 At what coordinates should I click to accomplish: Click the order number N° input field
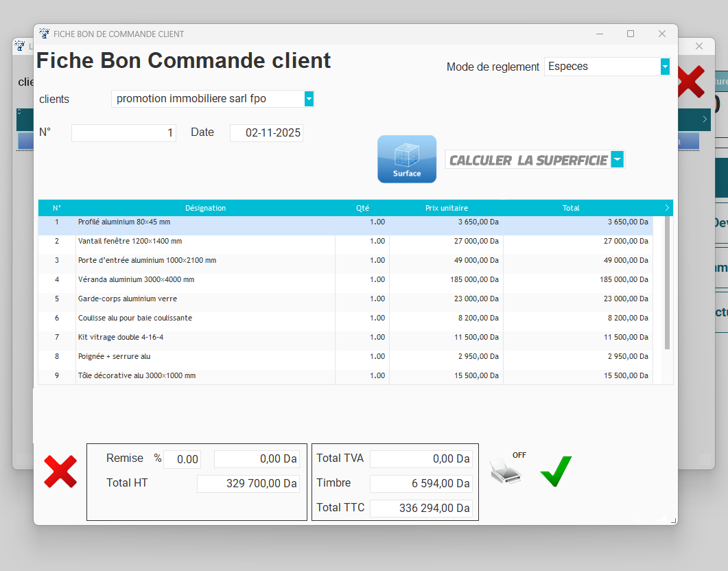pyautogui.click(x=124, y=133)
